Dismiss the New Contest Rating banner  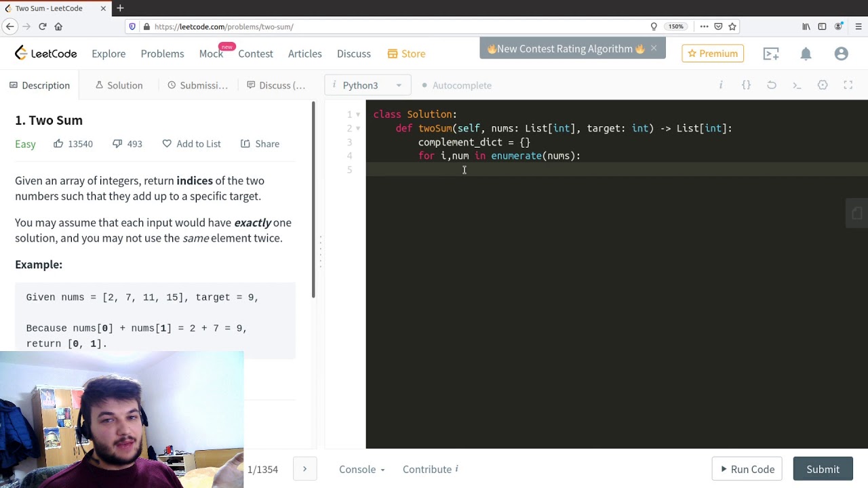pyautogui.click(x=654, y=48)
